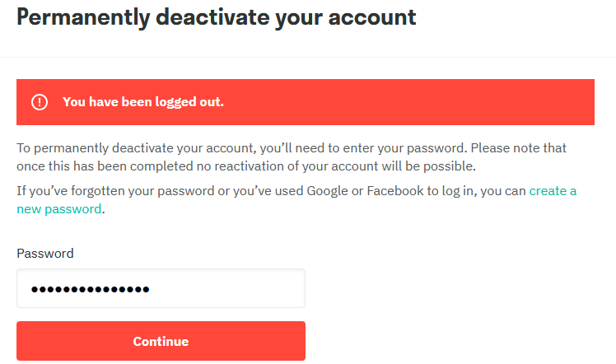Screen dimensions: 616x364
Task: Click empty area of red alert banner
Action: pos(408,102)
